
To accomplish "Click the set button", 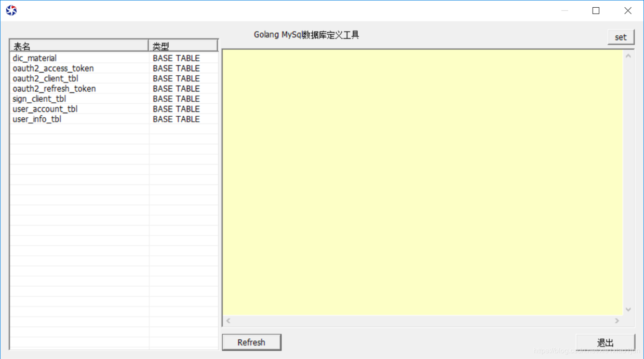I will coord(621,37).
